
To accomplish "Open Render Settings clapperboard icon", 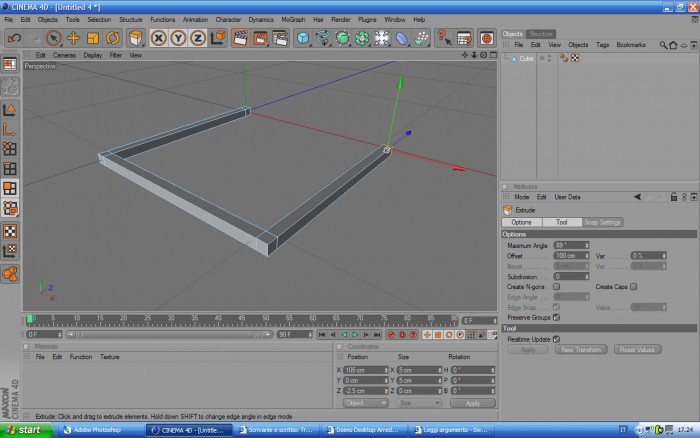I will pos(280,38).
